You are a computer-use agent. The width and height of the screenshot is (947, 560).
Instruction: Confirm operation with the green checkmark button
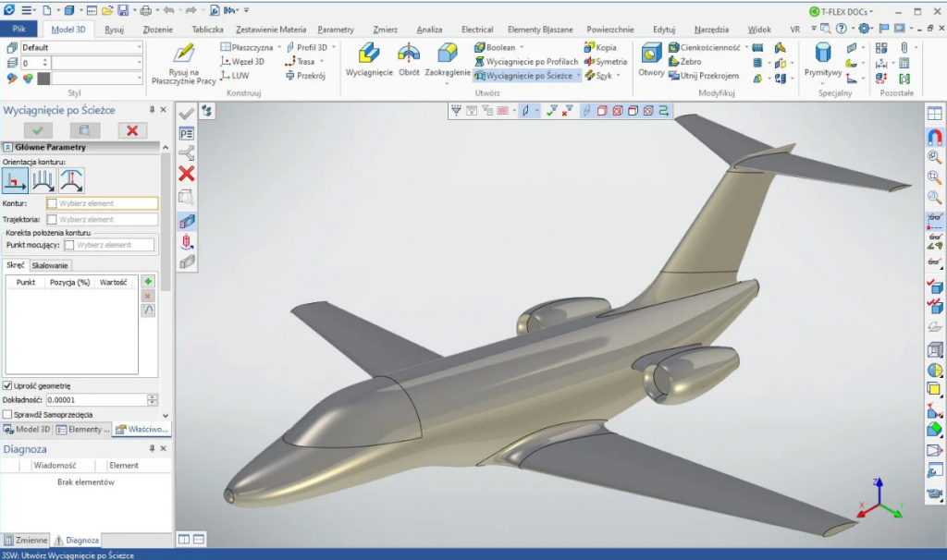coord(38,130)
